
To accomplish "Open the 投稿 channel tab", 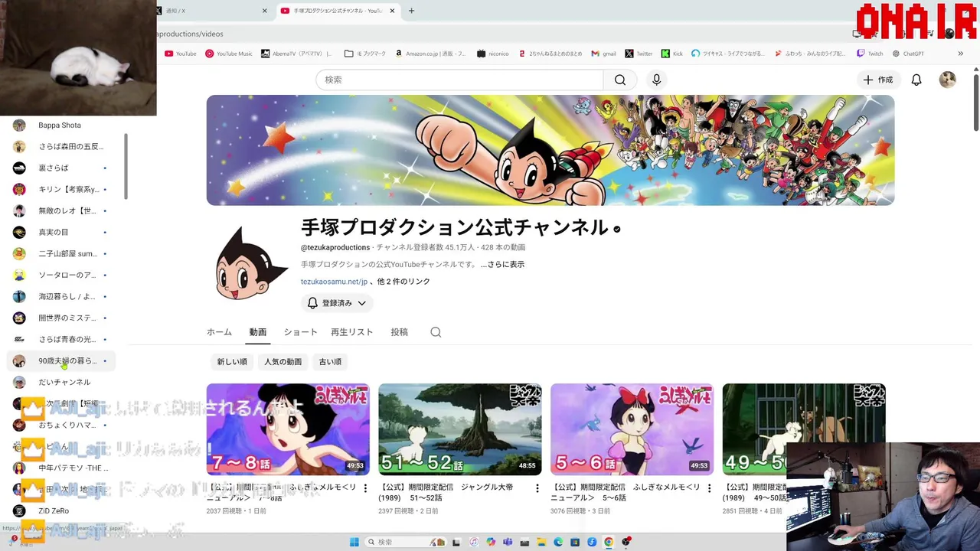I will [x=399, y=332].
